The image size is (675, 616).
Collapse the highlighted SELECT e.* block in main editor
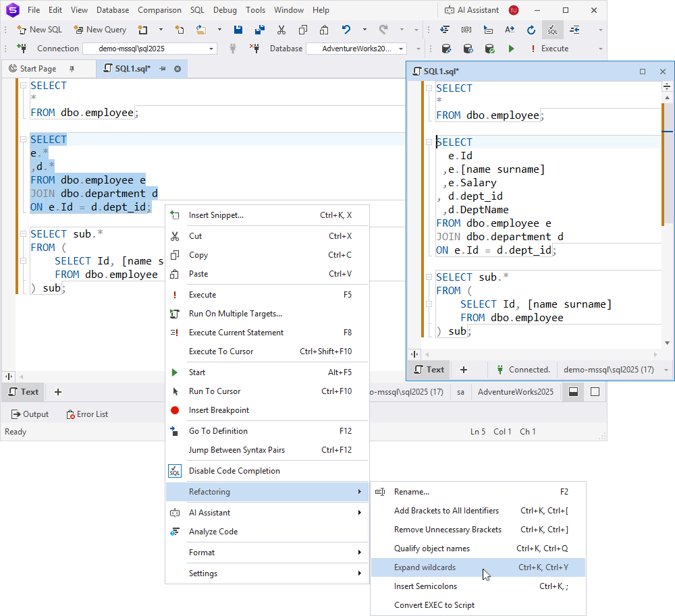(24, 140)
